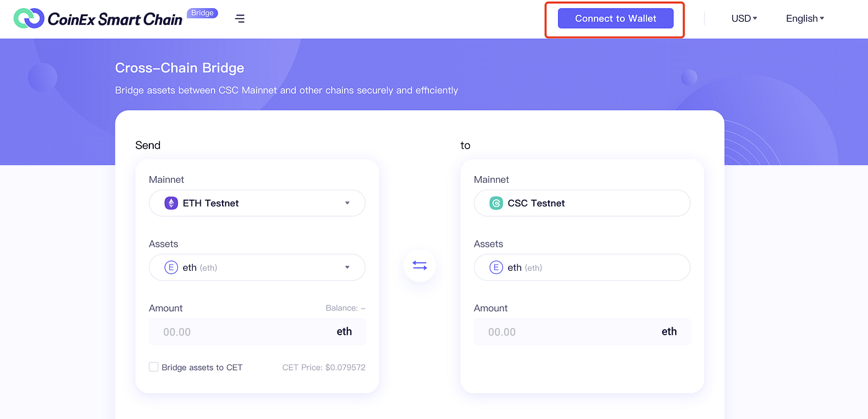
Task: Enable Bridge assets to CET checkbox
Action: [x=154, y=367]
